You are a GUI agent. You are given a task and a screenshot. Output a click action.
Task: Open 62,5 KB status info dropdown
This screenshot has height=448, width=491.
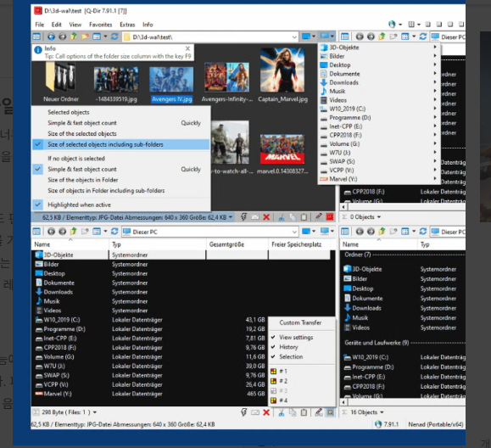click(231, 217)
